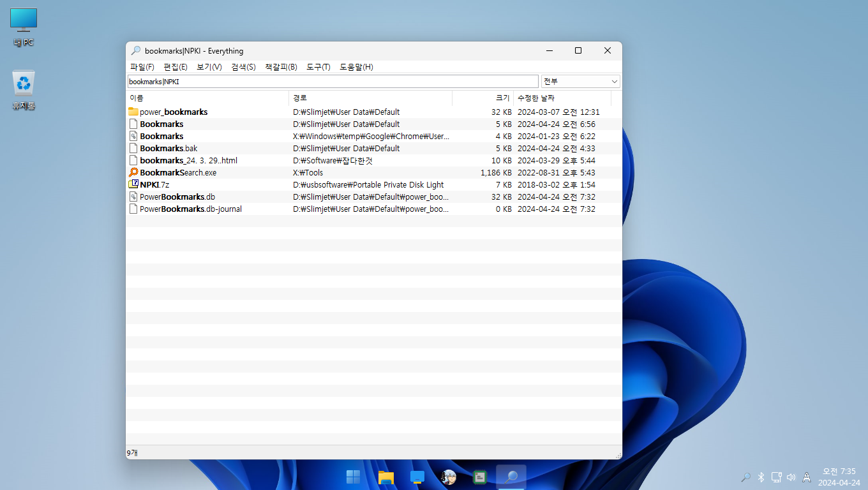
Task: Click the green chip taskbar icon
Action: point(480,477)
